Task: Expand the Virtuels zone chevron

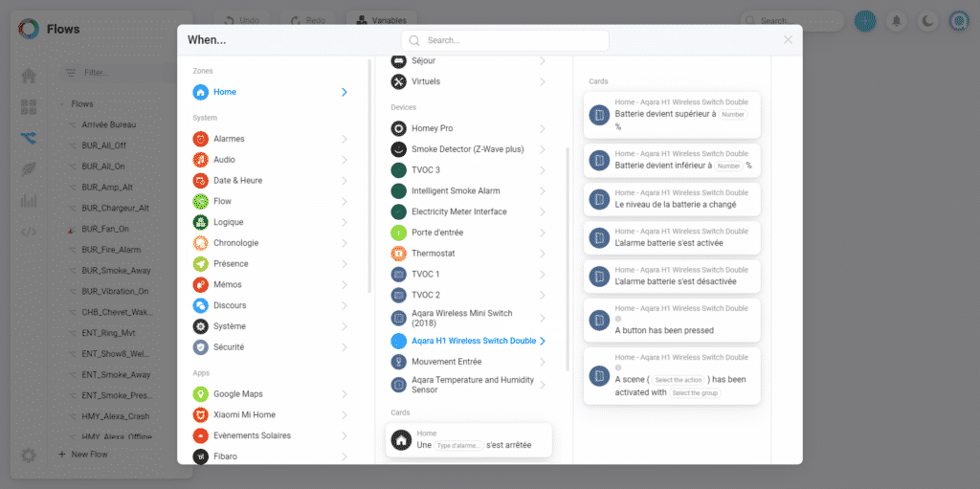Action: pyautogui.click(x=542, y=81)
